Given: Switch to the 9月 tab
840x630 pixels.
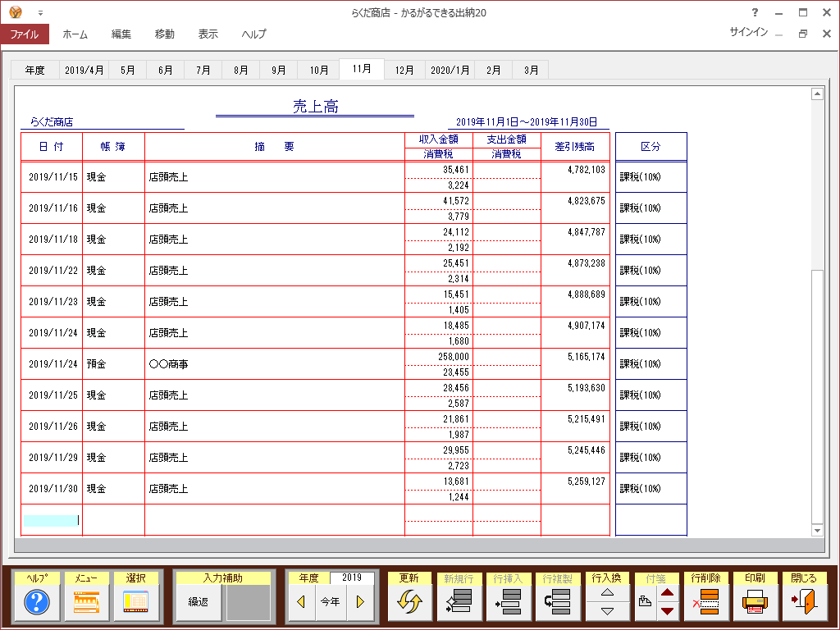Looking at the screenshot, I should pos(279,71).
